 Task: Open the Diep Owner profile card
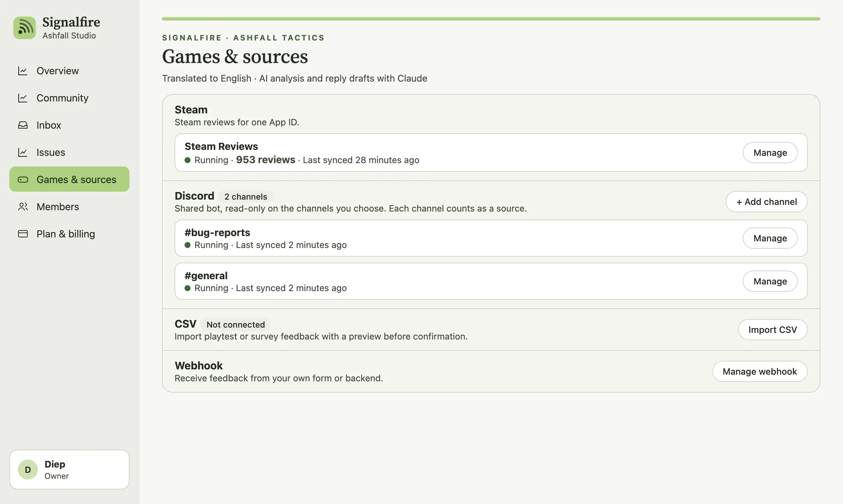click(69, 470)
